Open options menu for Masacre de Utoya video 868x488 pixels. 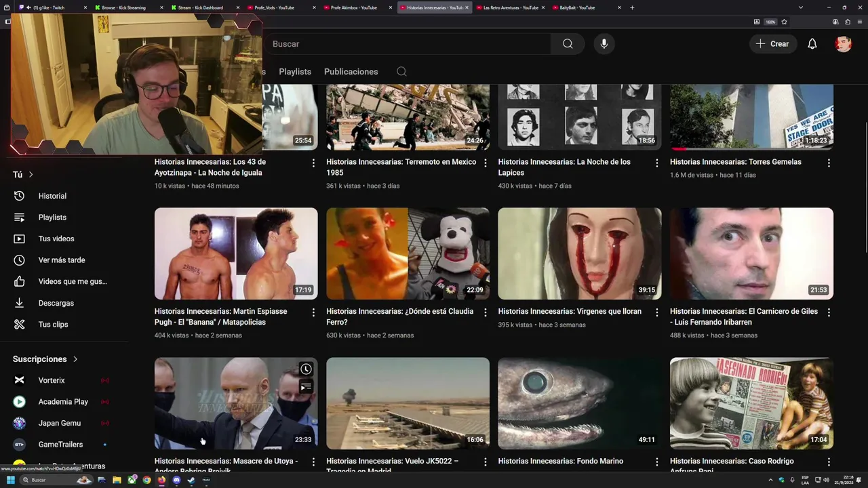[313, 462]
